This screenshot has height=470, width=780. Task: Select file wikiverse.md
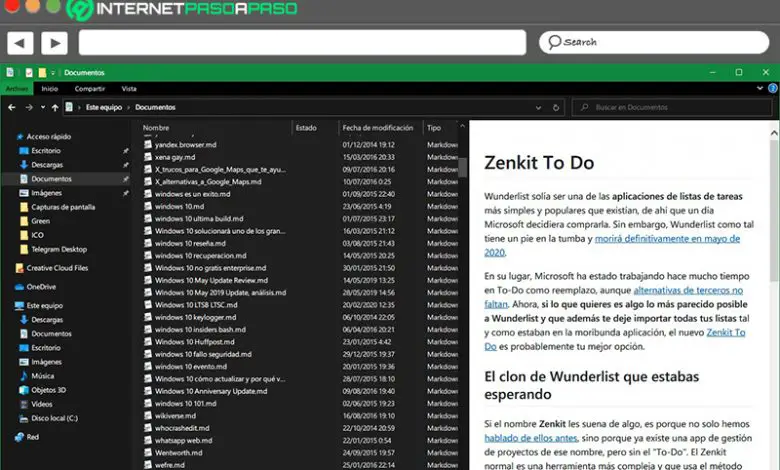(x=175, y=416)
